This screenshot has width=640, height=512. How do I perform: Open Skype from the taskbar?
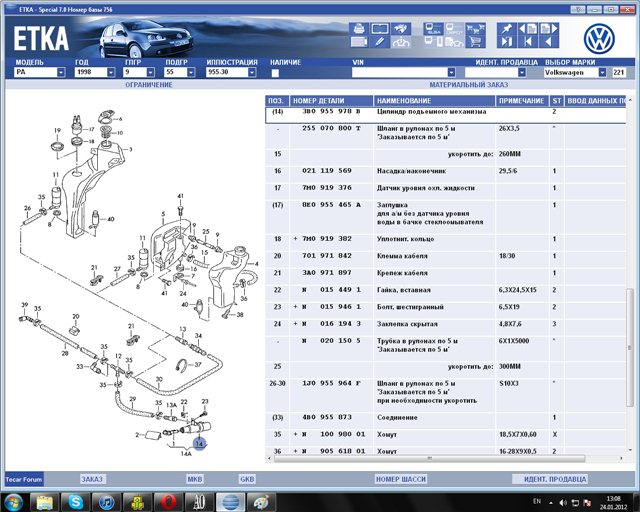click(75, 503)
